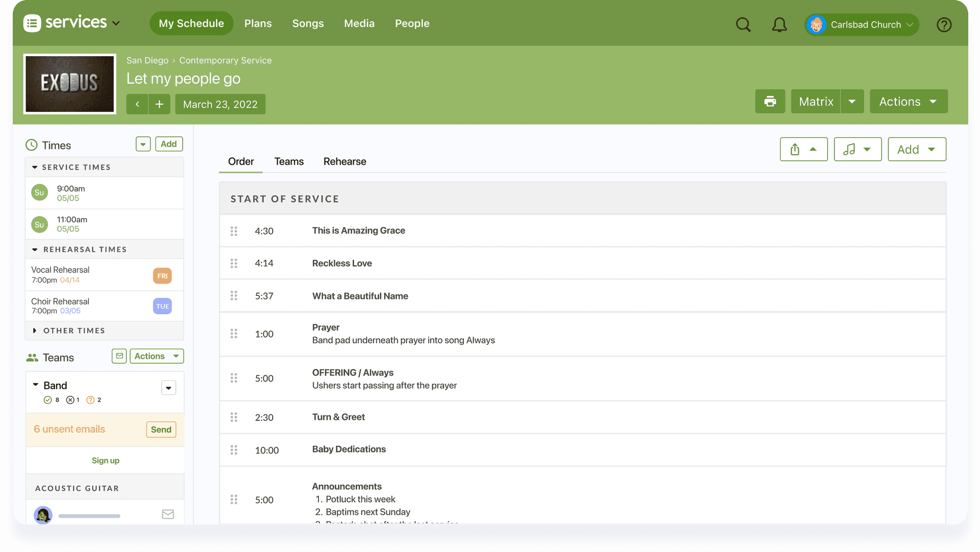Image resolution: width=980 pixels, height=552 pixels.
Task: Click the email icon next to Teams section
Action: pyautogui.click(x=119, y=356)
